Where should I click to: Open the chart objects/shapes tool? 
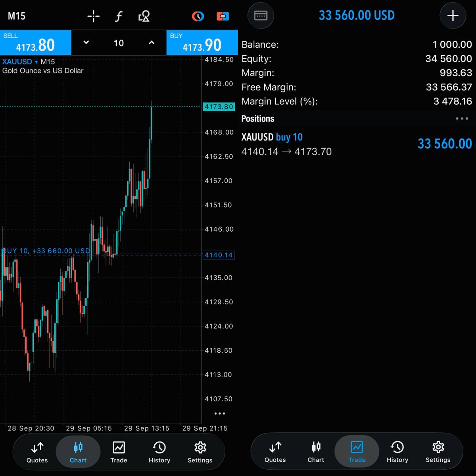pyautogui.click(x=144, y=16)
